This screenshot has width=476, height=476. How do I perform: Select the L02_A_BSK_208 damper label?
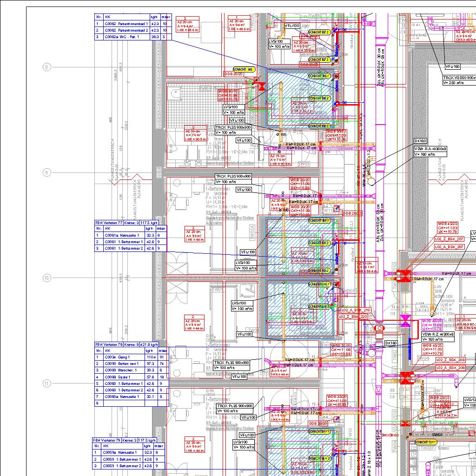[450, 368]
